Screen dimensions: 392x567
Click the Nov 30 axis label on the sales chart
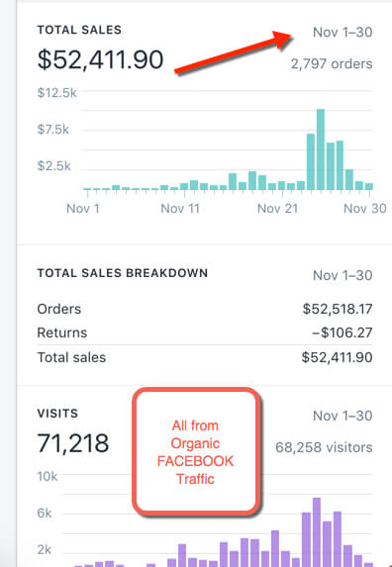365,209
